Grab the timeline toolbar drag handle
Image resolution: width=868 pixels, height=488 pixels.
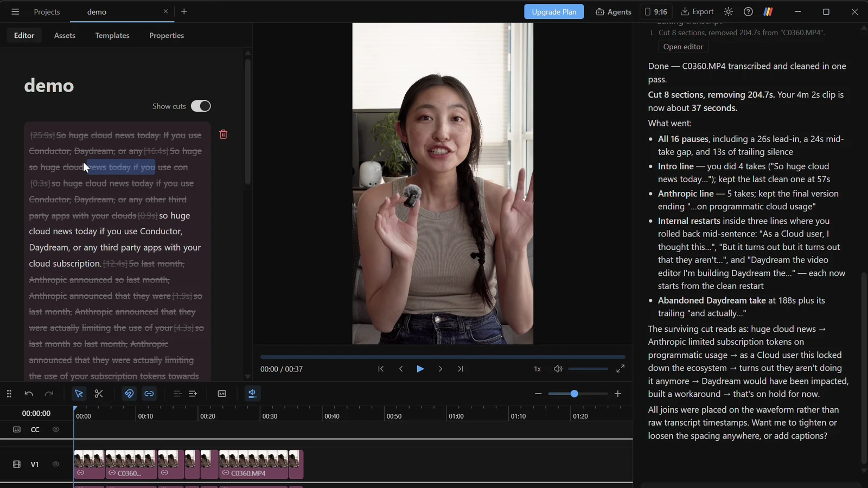pos(9,394)
